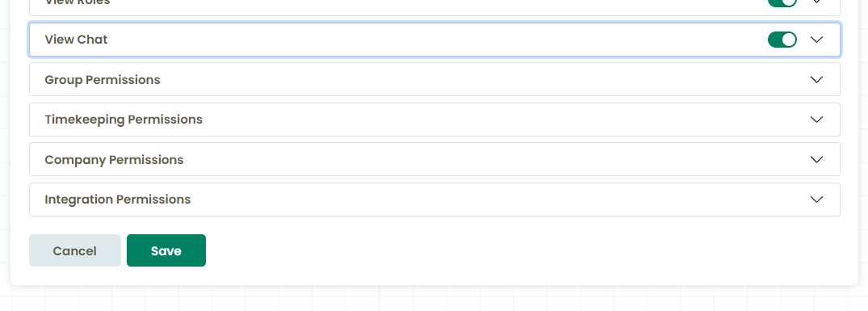Save the permission changes
Viewport: 868px width, 311px height.
click(166, 250)
